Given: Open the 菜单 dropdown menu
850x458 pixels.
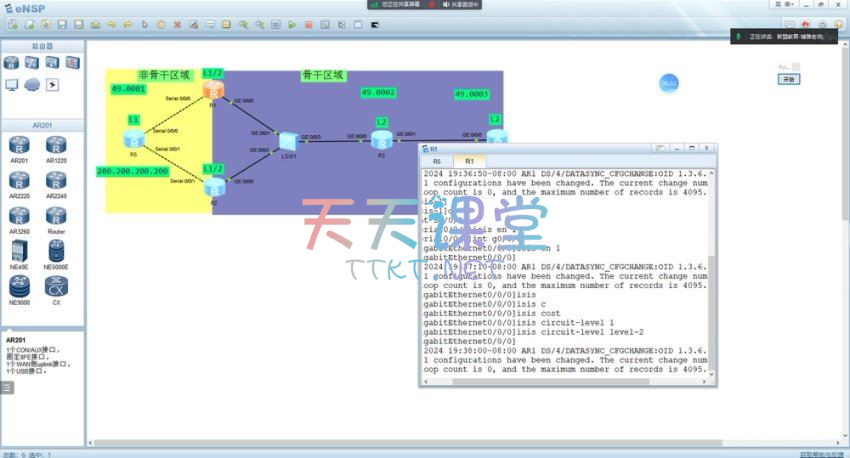Looking at the screenshot, I should [783, 5].
